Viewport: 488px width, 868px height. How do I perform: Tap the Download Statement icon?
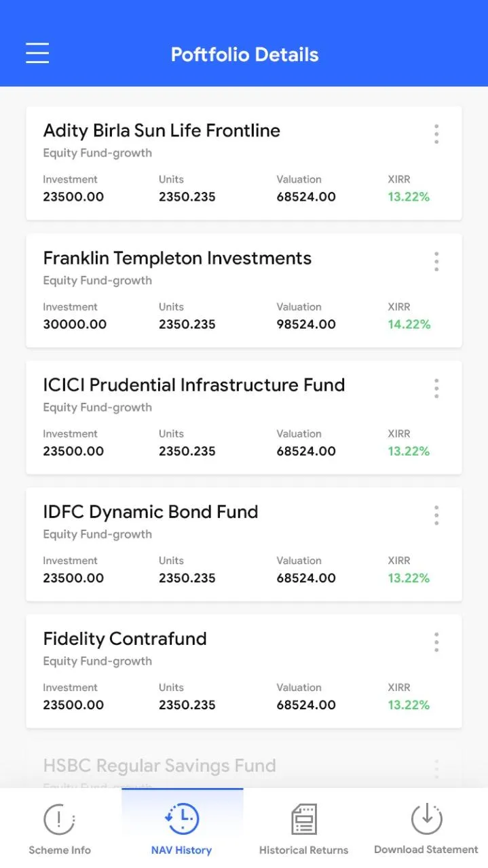pyautogui.click(x=426, y=818)
